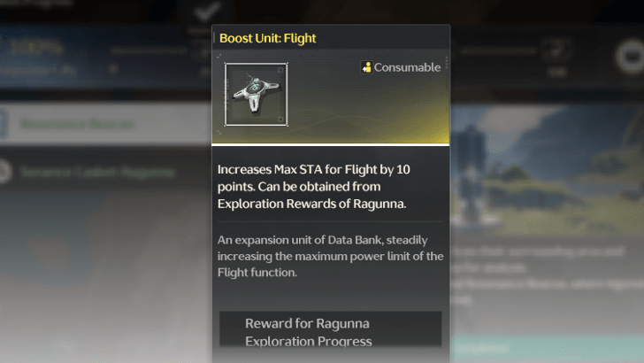Click the Data Bank expansion unit flavor text

pos(330,257)
